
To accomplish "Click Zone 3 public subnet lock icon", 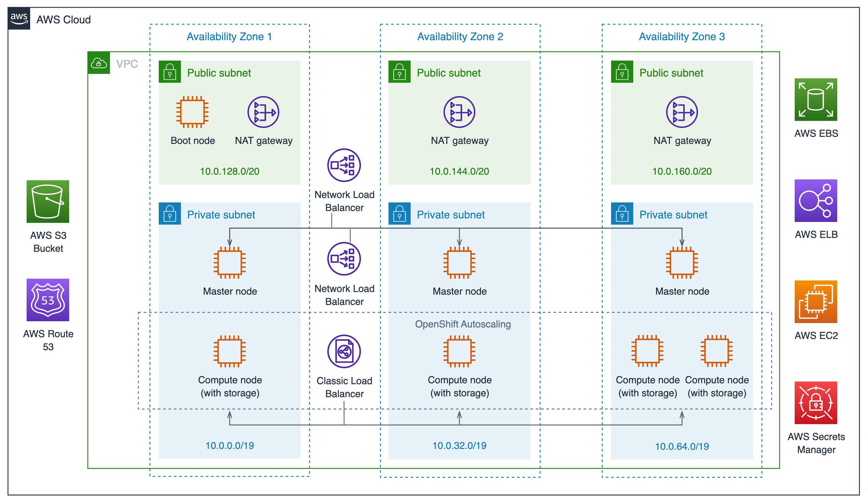I will pyautogui.click(x=622, y=72).
